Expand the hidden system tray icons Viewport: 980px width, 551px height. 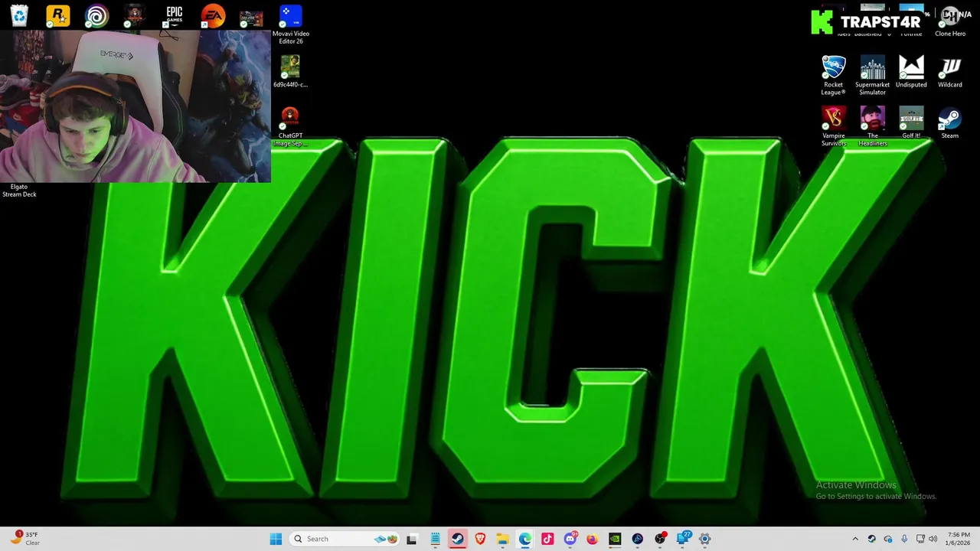point(855,539)
